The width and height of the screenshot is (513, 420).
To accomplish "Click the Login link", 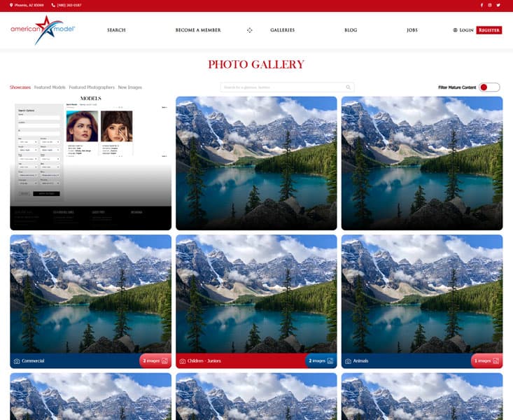I will pos(467,30).
